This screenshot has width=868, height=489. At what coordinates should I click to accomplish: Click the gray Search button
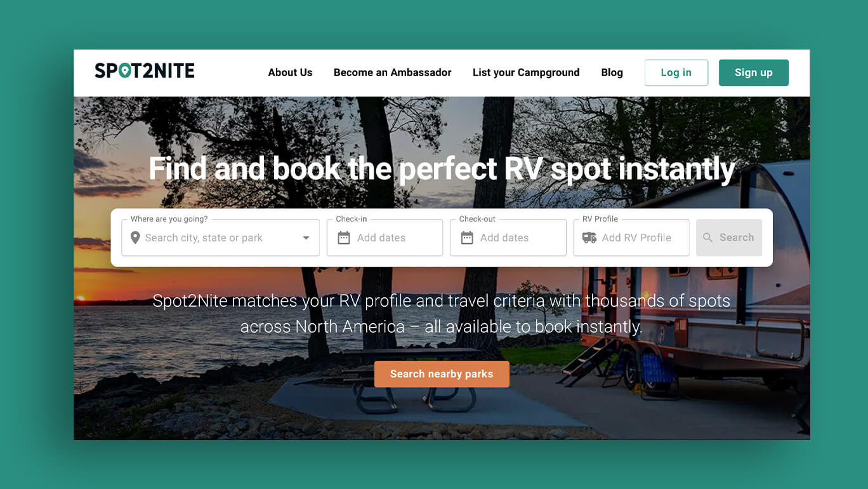coord(729,238)
